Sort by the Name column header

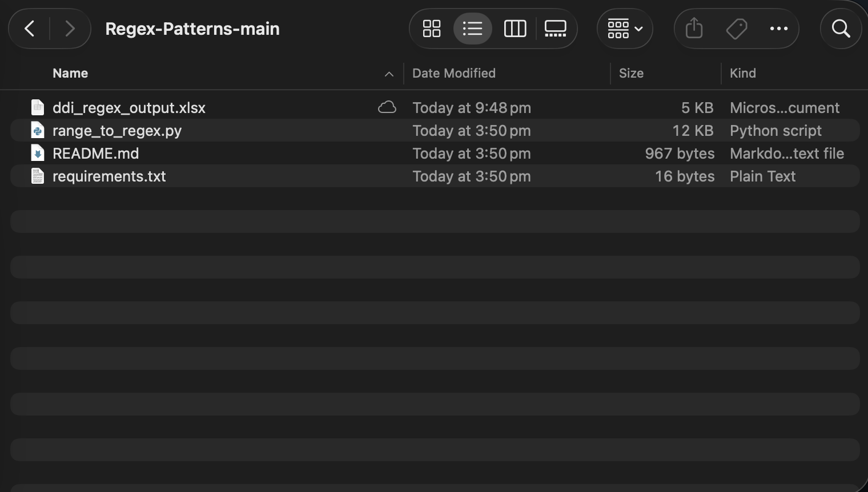pyautogui.click(x=70, y=73)
